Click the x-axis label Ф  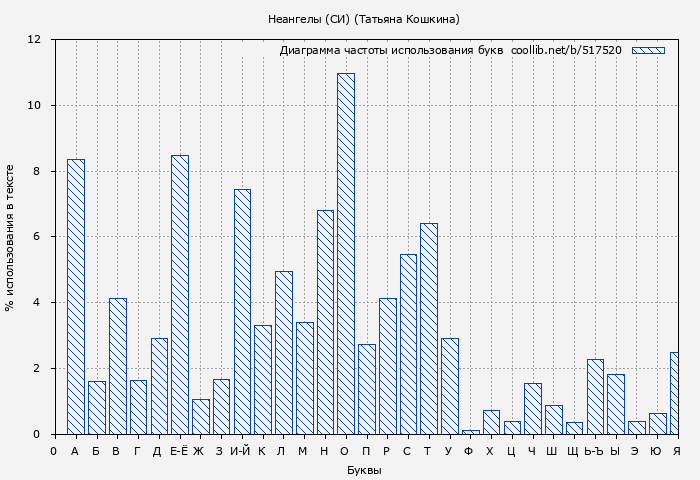469,451
